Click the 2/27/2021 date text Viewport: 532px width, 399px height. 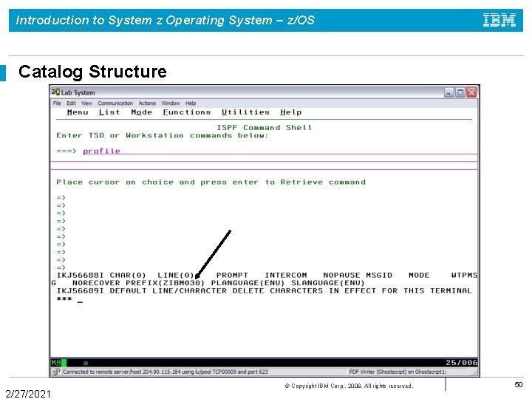point(28,394)
